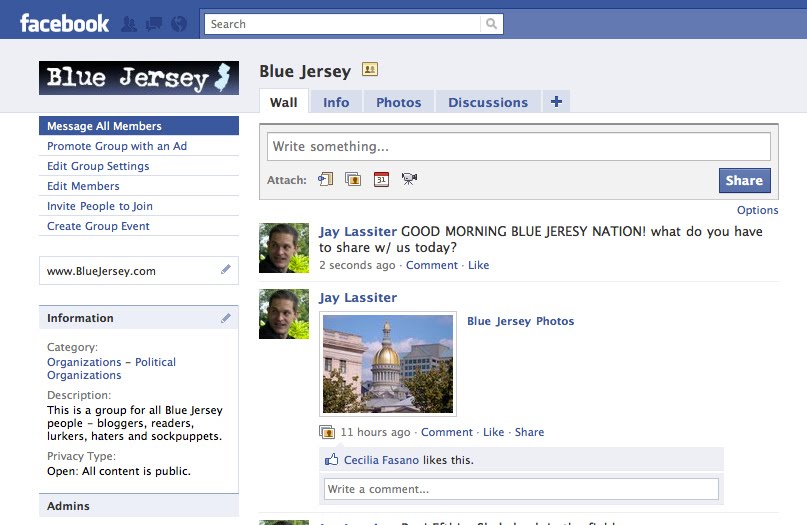Screen dimensions: 807x525
Task: Like the photo post
Action: 494,432
